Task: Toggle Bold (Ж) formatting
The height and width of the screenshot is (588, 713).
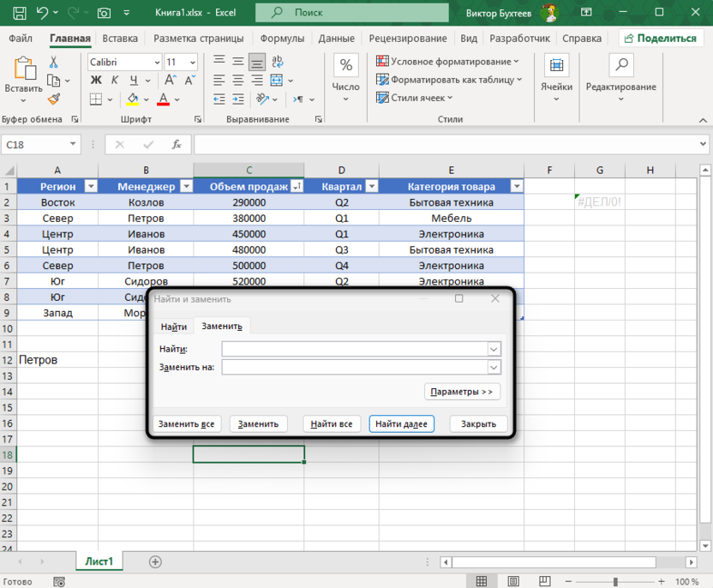Action: [x=95, y=81]
